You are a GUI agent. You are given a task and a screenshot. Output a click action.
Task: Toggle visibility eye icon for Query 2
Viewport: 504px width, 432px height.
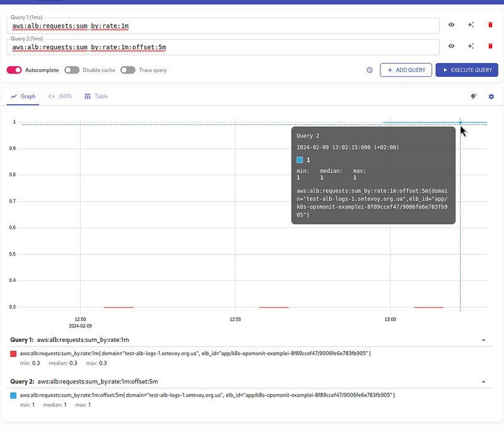coord(451,47)
